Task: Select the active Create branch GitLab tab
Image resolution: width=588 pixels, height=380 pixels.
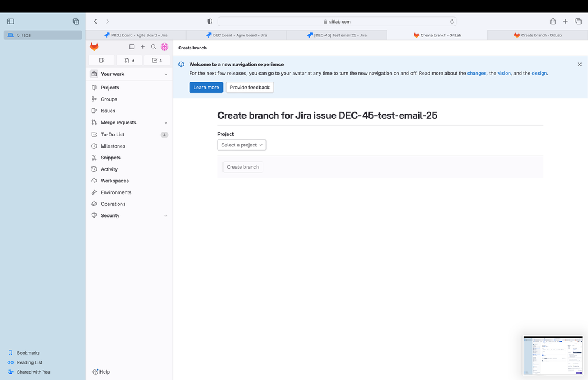Action: pos(437,35)
